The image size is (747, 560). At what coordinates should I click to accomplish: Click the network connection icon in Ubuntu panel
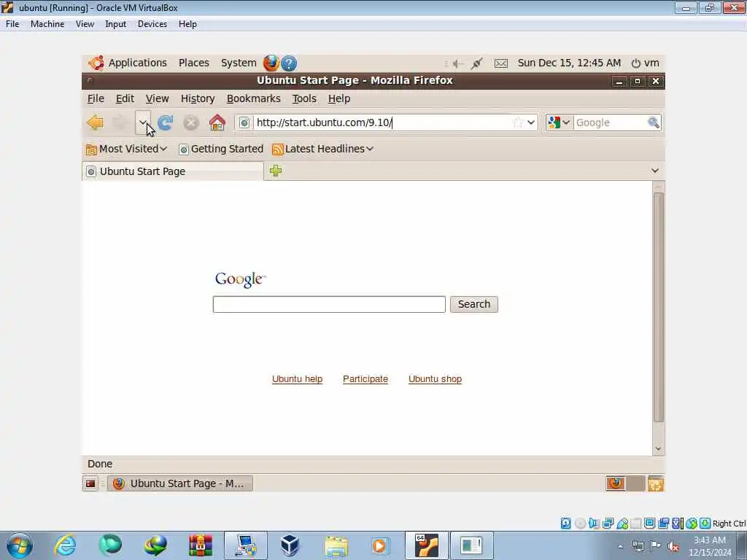coord(476,63)
